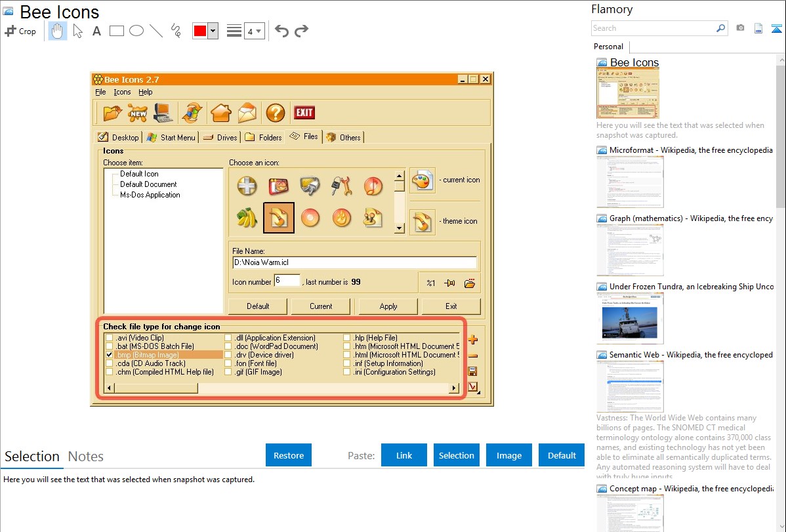Check the .avi (Video Clip) checkbox
The image size is (786, 532).
click(x=110, y=338)
